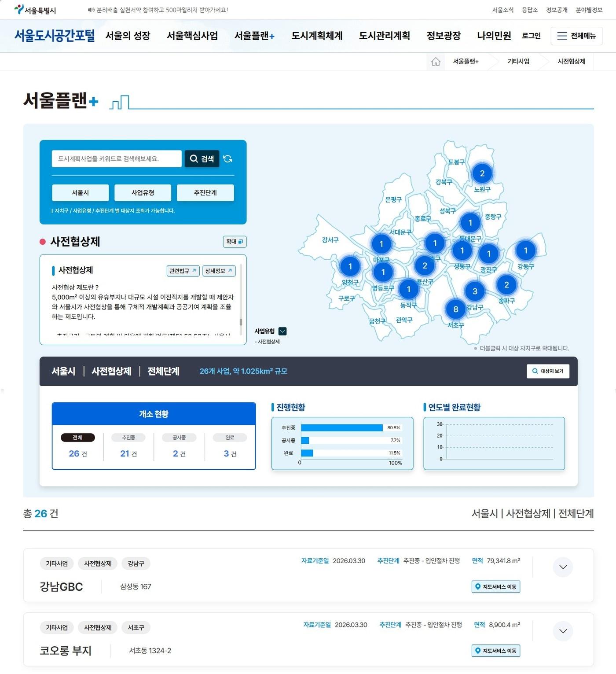Screen dimensions: 616x674
Task: Click the refresh search icon
Action: (227, 159)
